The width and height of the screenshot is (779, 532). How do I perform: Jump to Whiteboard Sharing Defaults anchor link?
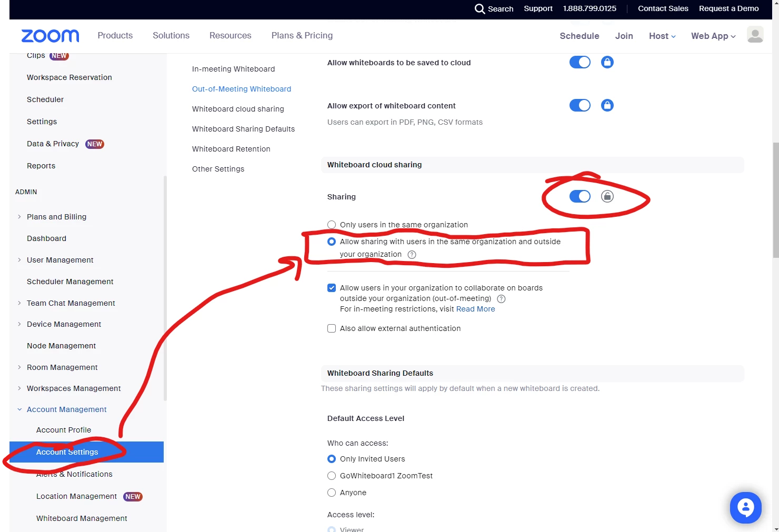(243, 129)
